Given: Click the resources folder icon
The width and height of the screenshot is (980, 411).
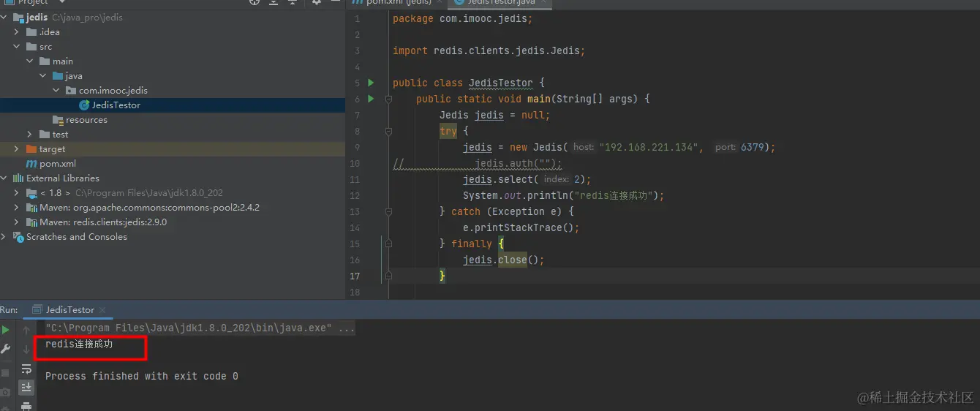Looking at the screenshot, I should click(58, 120).
